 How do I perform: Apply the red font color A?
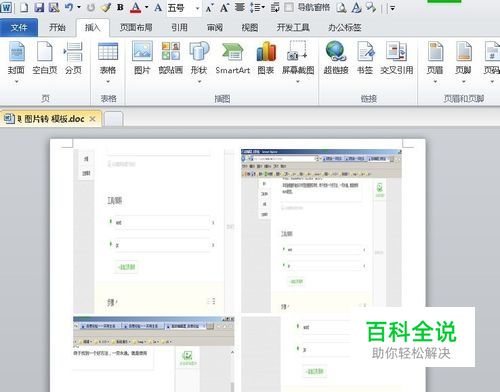click(136, 7)
